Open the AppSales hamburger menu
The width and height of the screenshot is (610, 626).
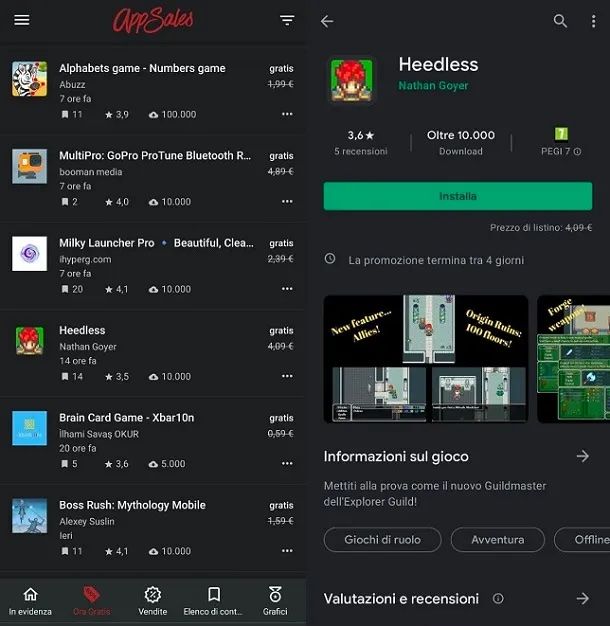click(22, 20)
